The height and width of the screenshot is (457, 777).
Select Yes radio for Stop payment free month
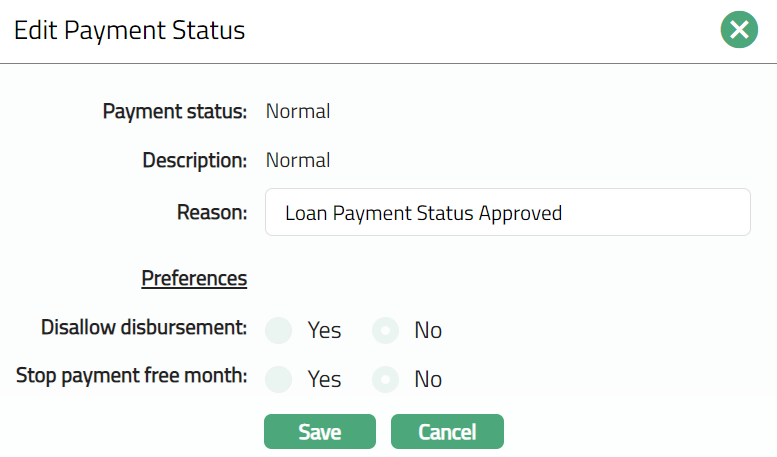pyautogui.click(x=280, y=379)
